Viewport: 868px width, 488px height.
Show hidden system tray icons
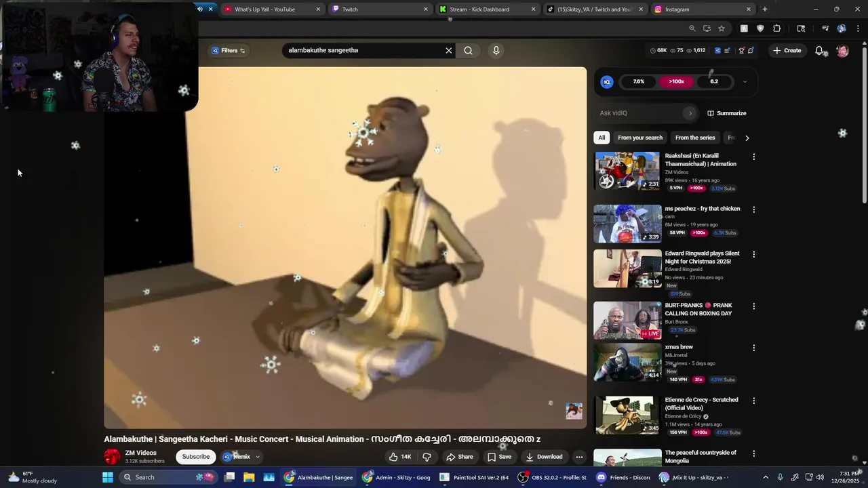(x=766, y=477)
